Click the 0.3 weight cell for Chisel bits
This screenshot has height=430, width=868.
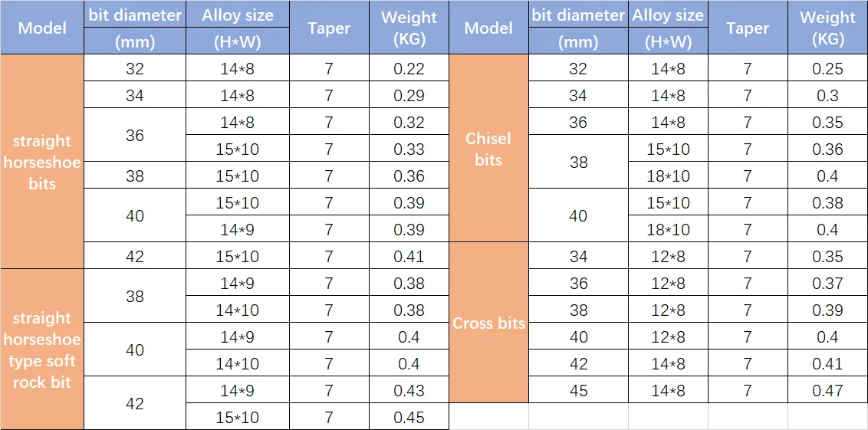tap(827, 96)
